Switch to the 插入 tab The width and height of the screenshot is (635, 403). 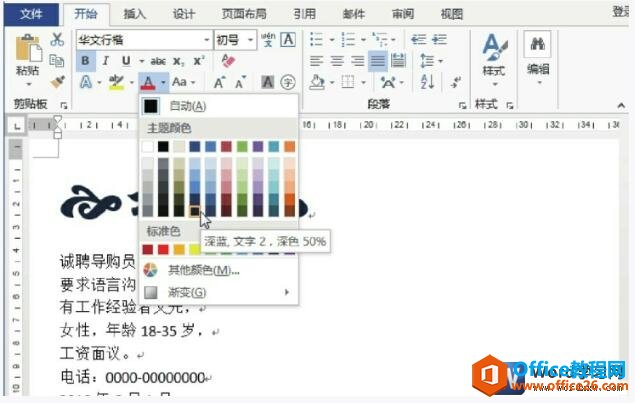(x=134, y=14)
